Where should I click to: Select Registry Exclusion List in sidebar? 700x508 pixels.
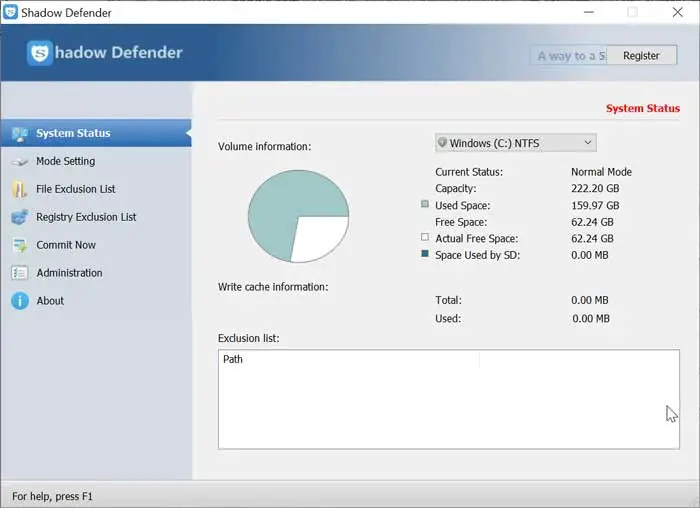(86, 217)
